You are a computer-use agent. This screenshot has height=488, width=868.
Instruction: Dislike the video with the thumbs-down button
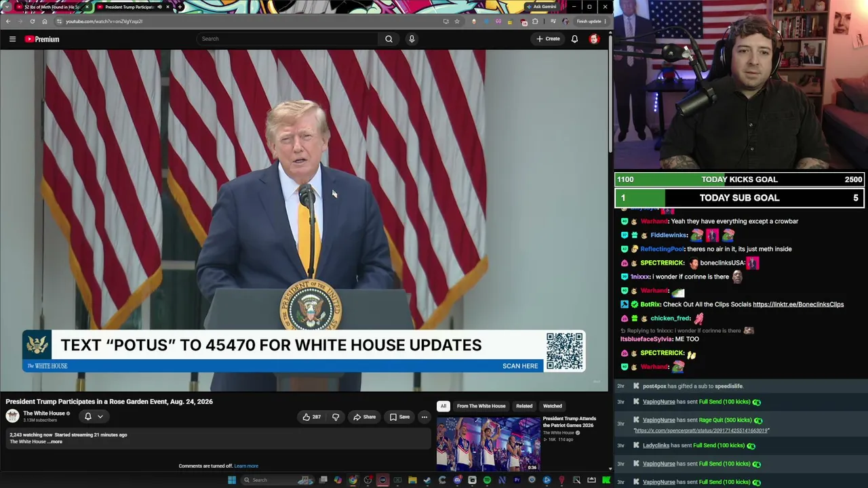[336, 417]
